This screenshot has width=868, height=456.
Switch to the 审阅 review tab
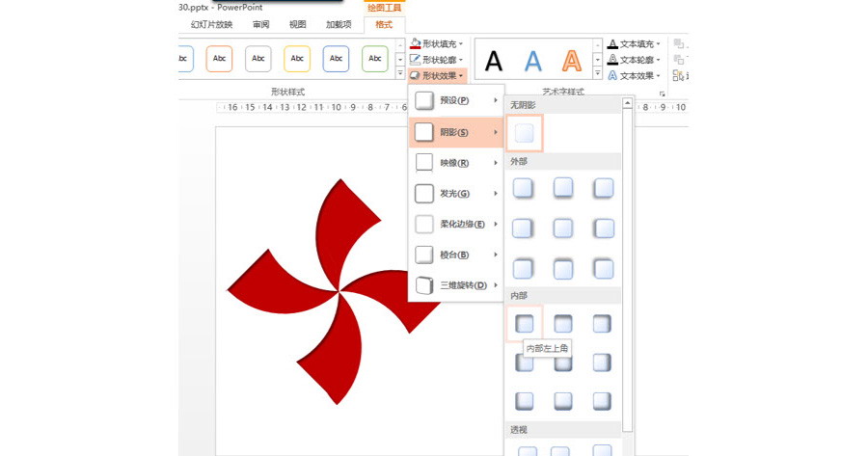(260, 25)
